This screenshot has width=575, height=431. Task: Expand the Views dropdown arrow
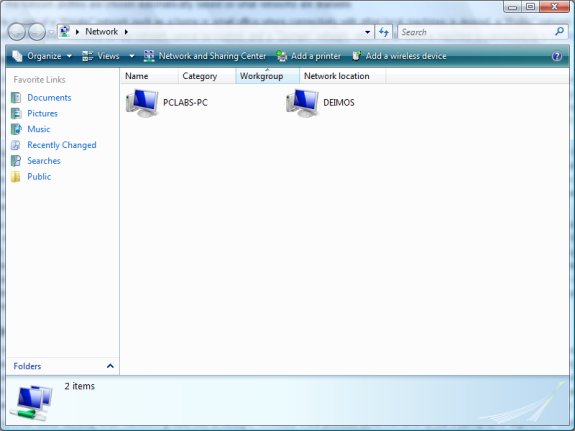click(x=132, y=56)
